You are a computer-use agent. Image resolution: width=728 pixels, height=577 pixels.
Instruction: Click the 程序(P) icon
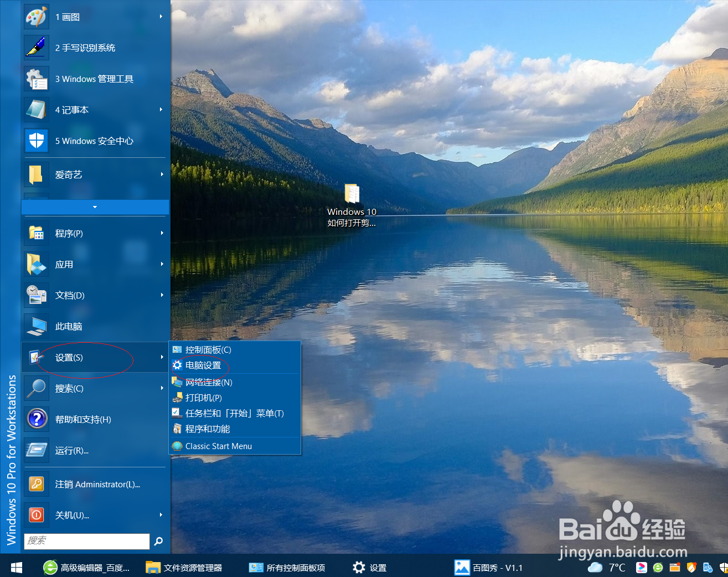tap(37, 233)
